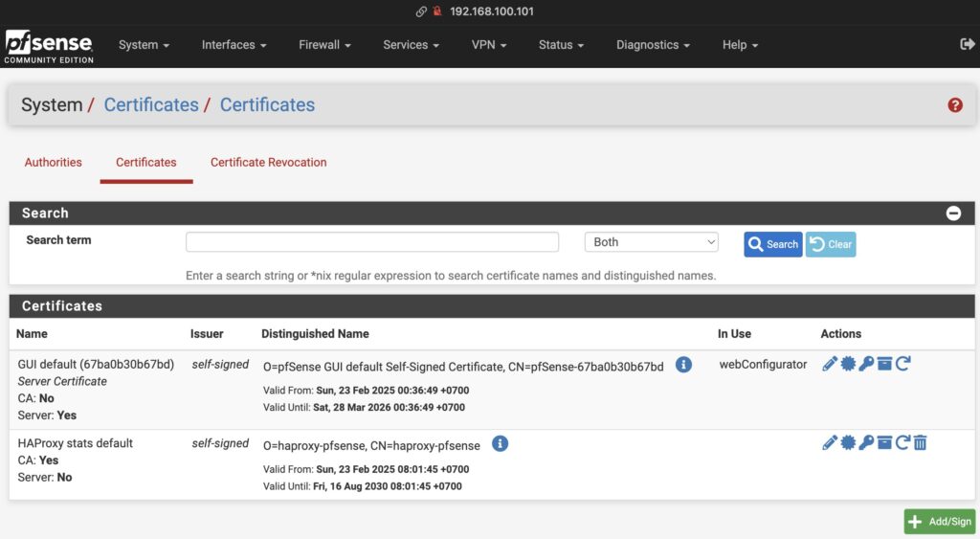980x539 pixels.
Task: Export the HAProxy stats default certificate
Action: click(x=848, y=442)
